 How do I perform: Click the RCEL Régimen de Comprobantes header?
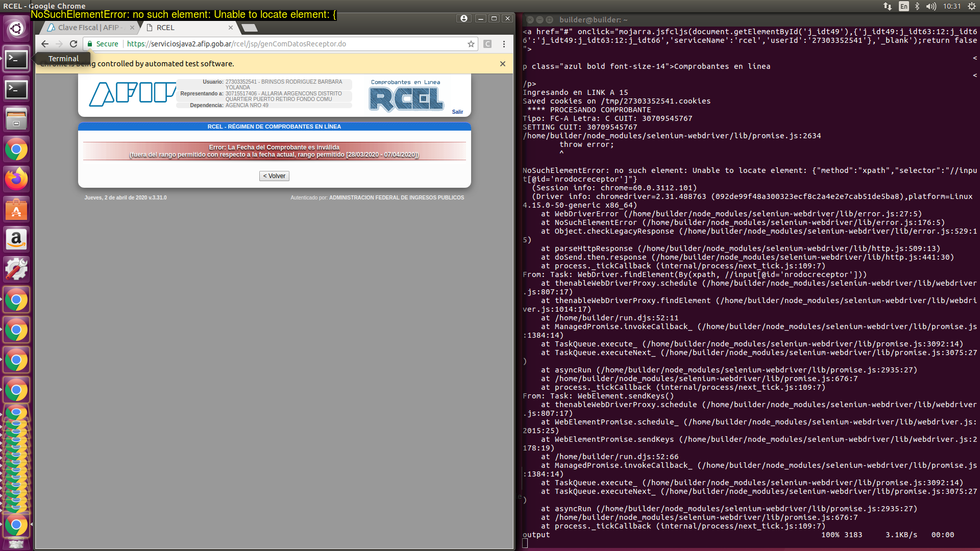274,127
